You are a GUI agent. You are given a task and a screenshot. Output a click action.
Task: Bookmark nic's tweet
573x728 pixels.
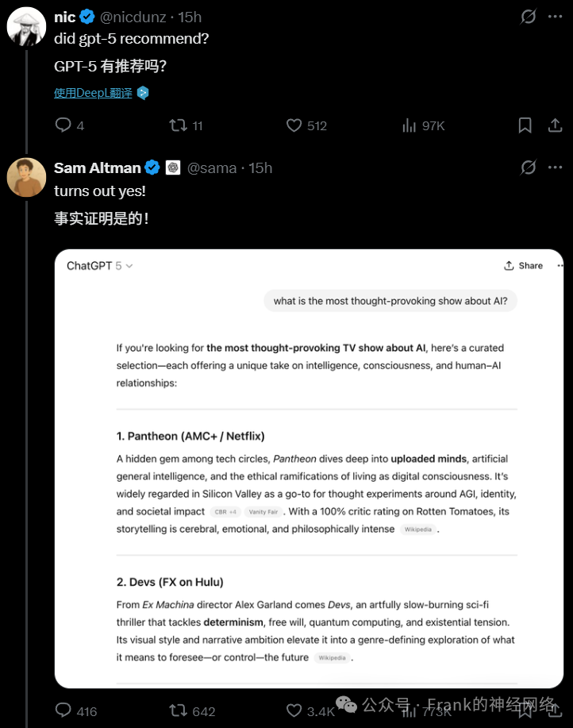(x=525, y=125)
